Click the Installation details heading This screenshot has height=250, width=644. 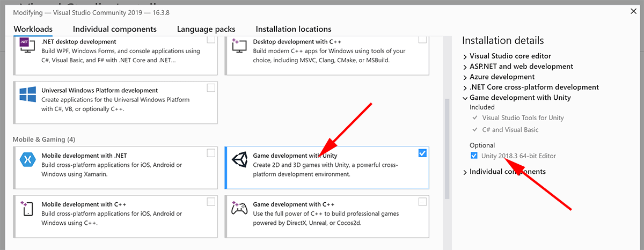click(x=503, y=41)
